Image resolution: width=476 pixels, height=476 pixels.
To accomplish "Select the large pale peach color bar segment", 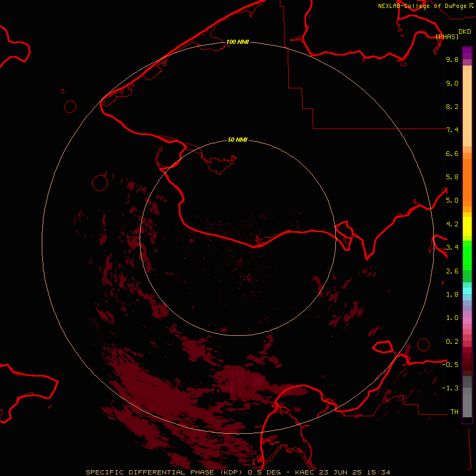I will pyautogui.click(x=467, y=108).
